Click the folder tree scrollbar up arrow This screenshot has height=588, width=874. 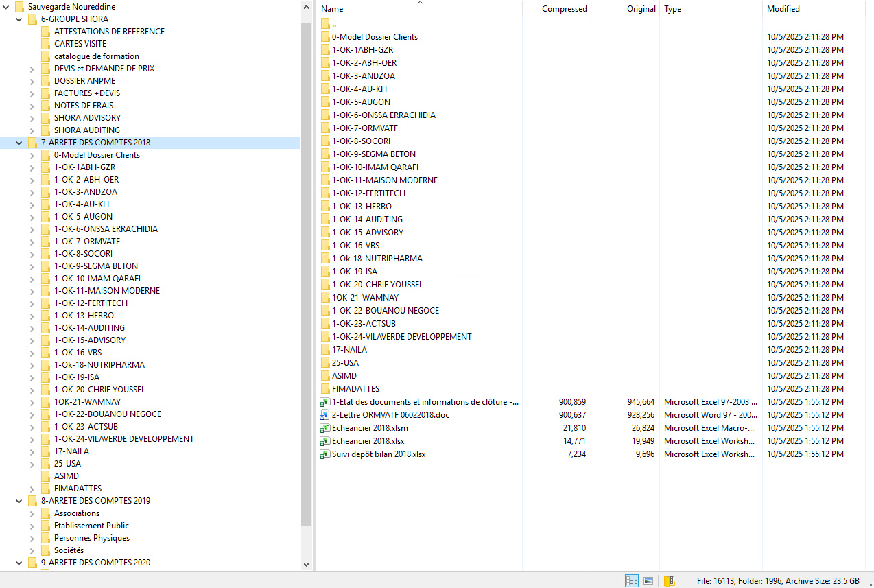[x=306, y=6]
